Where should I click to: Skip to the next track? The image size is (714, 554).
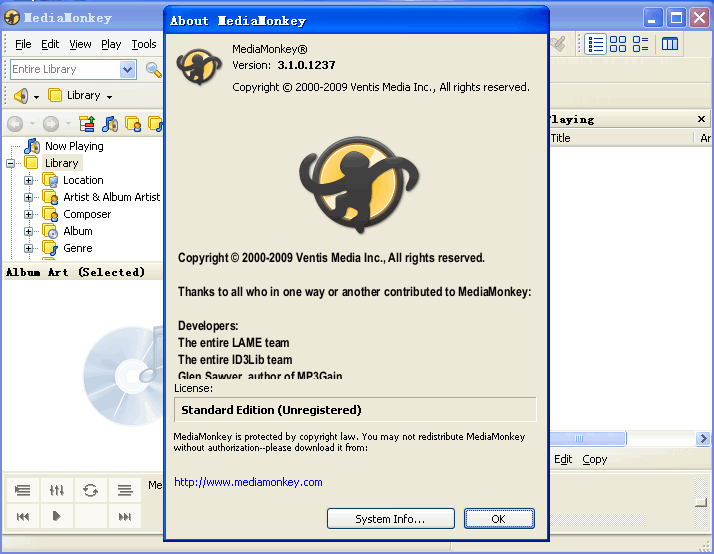(125, 516)
